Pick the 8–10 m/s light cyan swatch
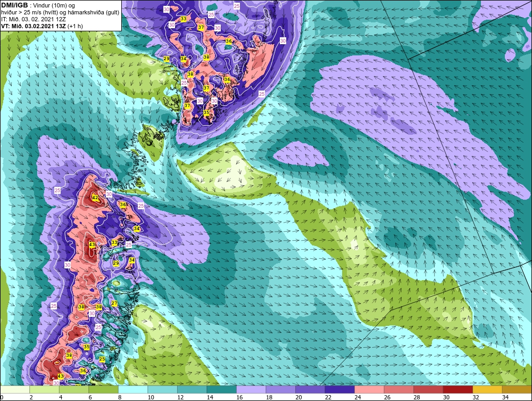This screenshot has height=401, width=532. coord(133,389)
